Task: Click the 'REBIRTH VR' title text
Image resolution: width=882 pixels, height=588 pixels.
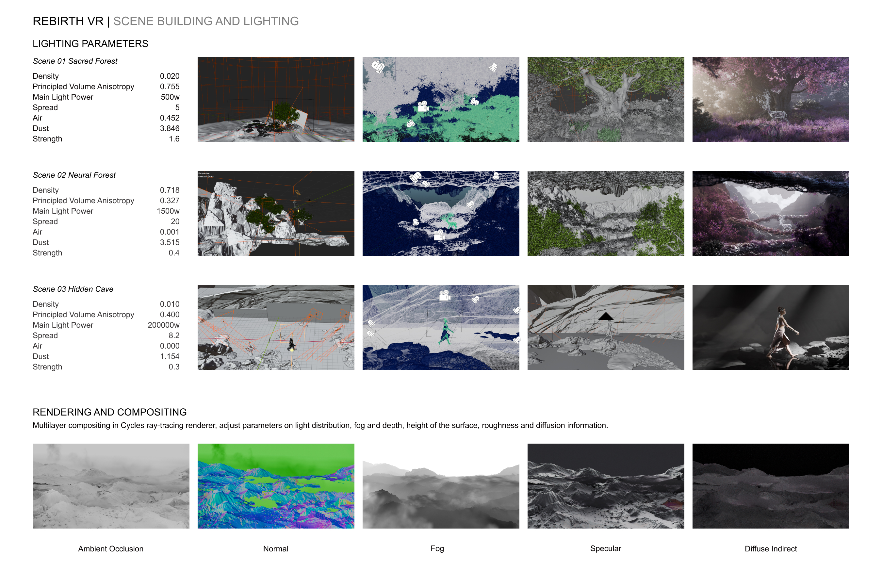Action: pyautogui.click(x=68, y=21)
